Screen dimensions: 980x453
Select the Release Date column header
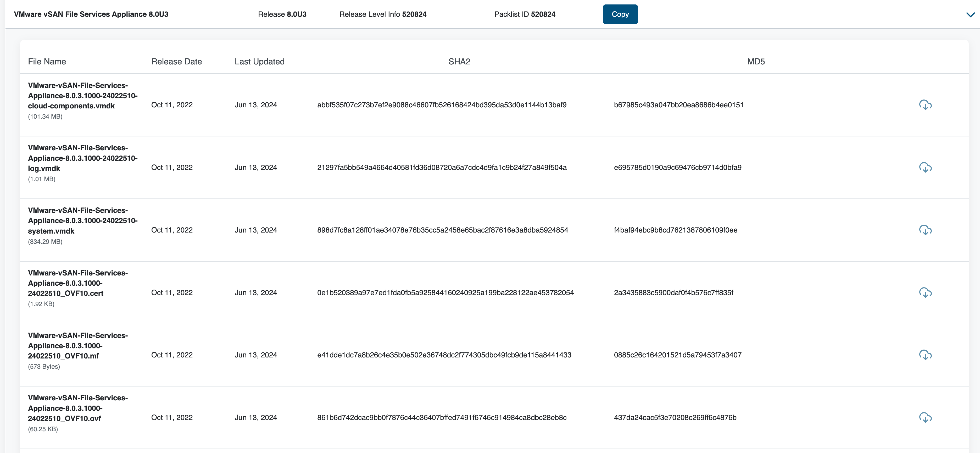point(176,61)
